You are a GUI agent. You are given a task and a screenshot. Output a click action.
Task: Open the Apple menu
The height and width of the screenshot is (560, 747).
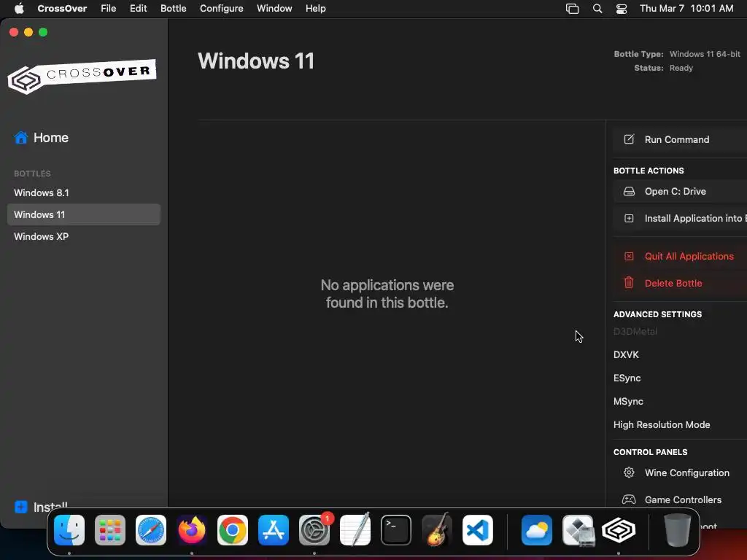(19, 8)
